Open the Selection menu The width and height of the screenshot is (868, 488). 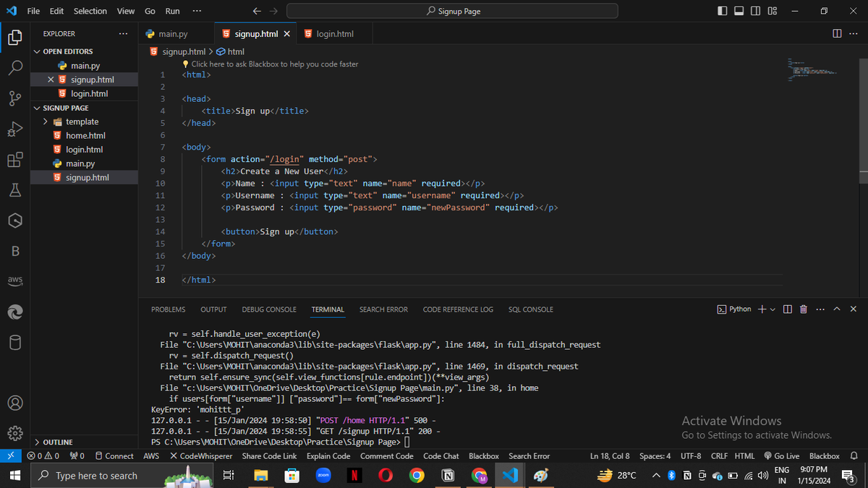pyautogui.click(x=90, y=11)
